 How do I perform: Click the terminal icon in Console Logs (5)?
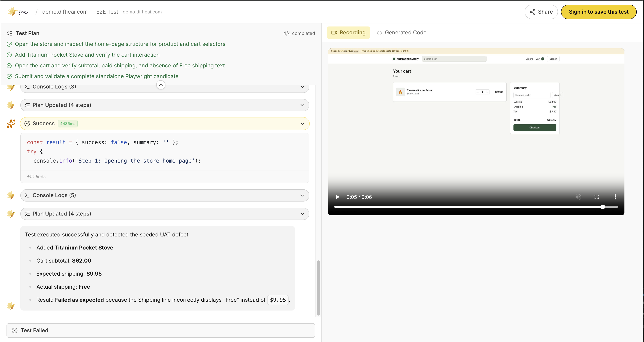27,195
